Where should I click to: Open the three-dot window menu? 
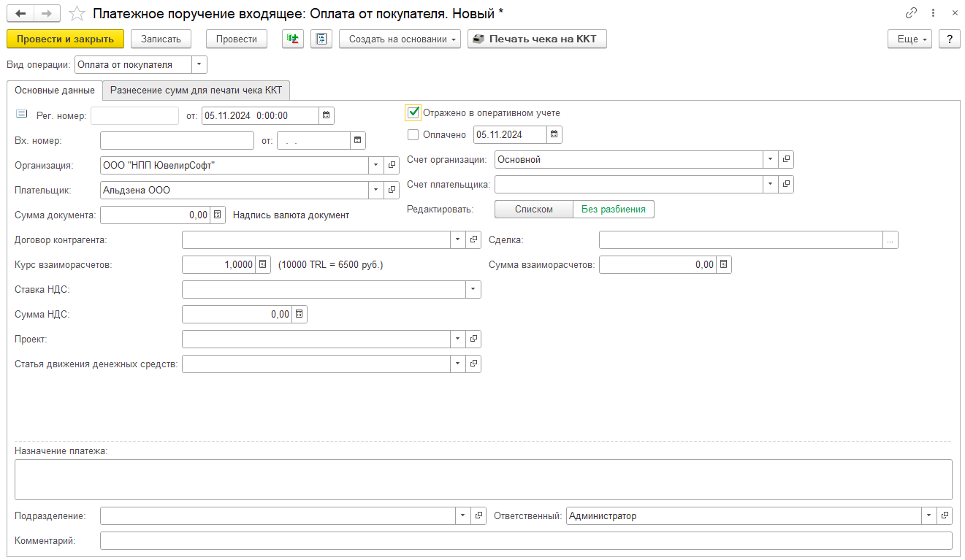933,13
